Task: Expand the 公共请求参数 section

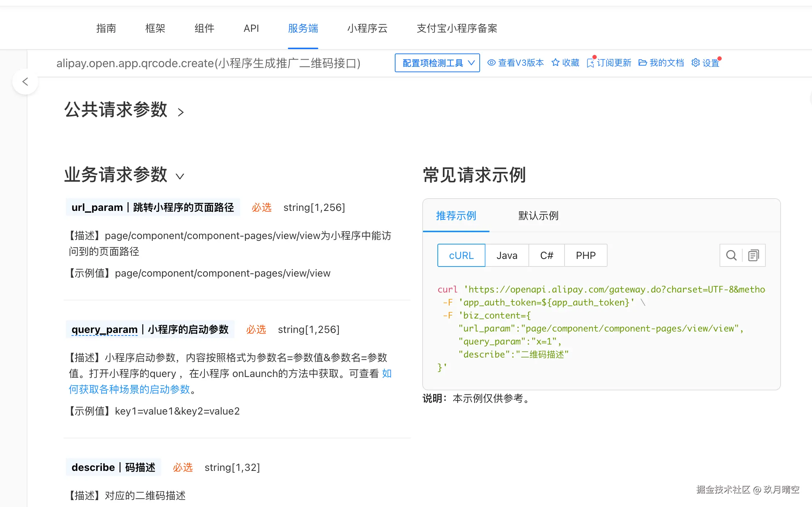Action: click(181, 112)
